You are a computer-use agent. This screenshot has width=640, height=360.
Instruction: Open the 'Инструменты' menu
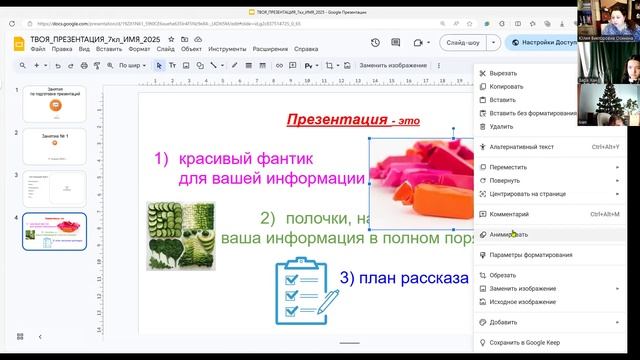click(227, 49)
